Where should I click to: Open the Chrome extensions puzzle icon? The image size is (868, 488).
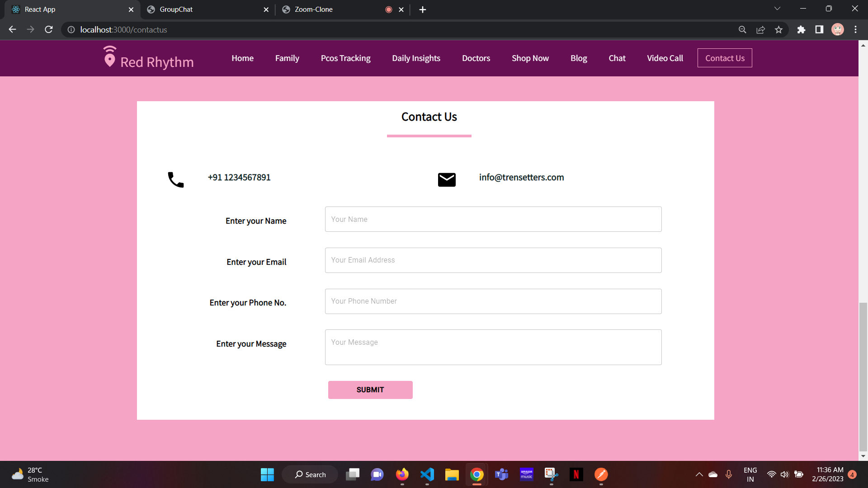[x=801, y=30]
